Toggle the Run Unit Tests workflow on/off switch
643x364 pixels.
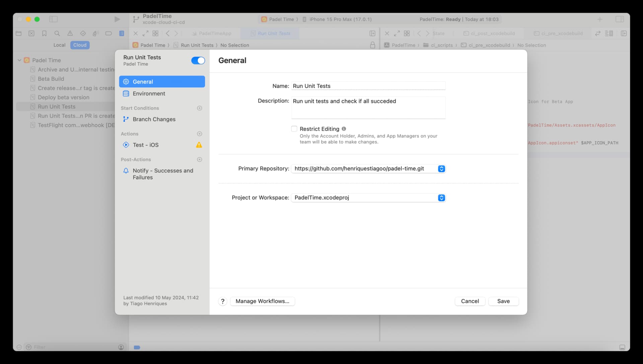click(x=198, y=61)
